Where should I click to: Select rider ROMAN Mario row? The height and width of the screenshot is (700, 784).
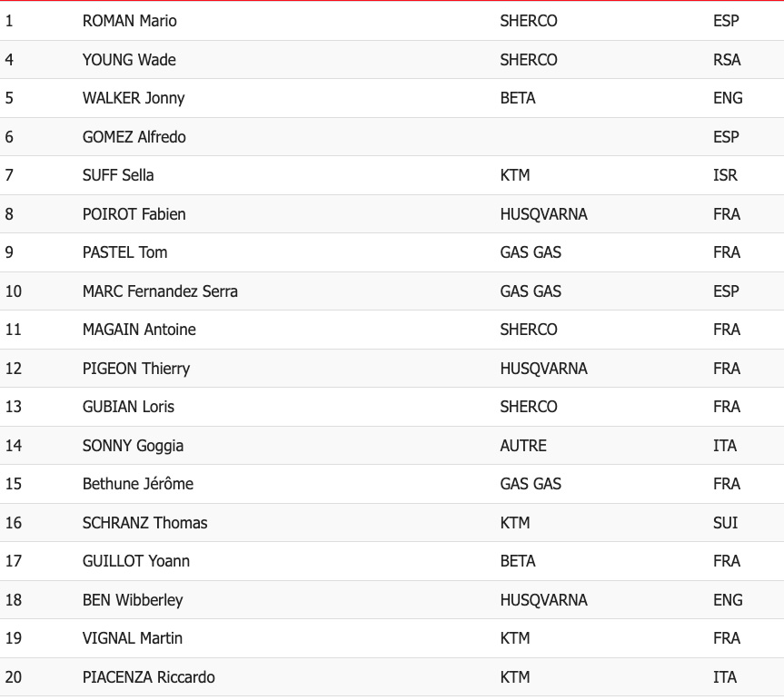(x=392, y=21)
